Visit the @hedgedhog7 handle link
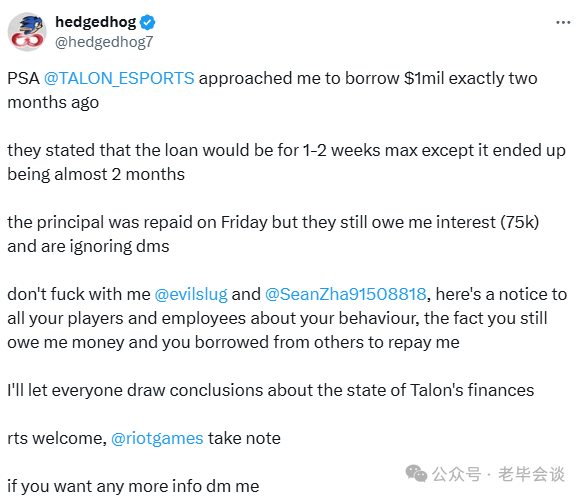 [x=104, y=42]
